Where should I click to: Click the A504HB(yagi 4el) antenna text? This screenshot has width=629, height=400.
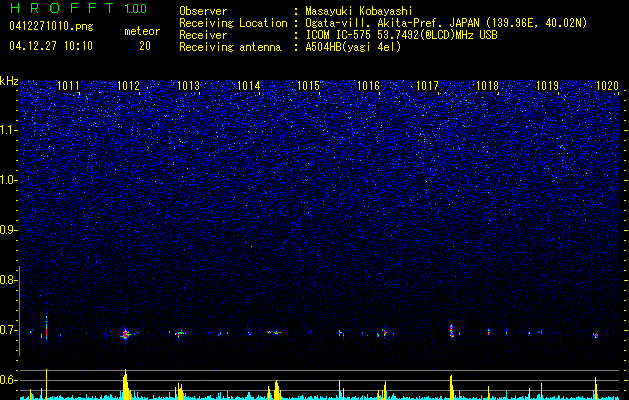click(x=353, y=47)
